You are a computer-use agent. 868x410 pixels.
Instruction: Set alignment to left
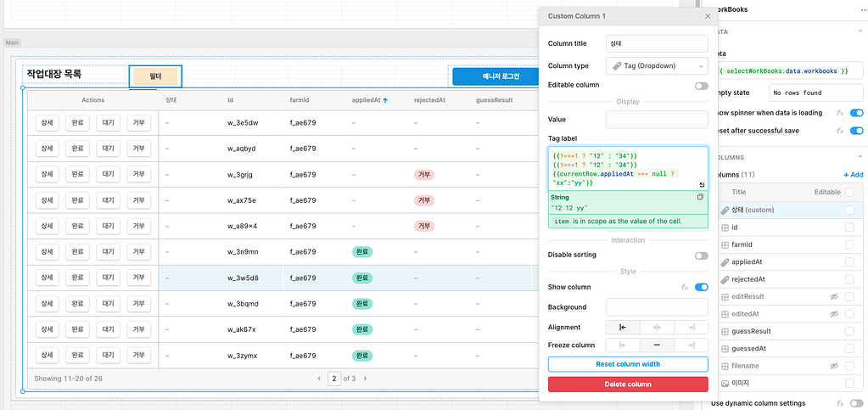pyautogui.click(x=623, y=327)
